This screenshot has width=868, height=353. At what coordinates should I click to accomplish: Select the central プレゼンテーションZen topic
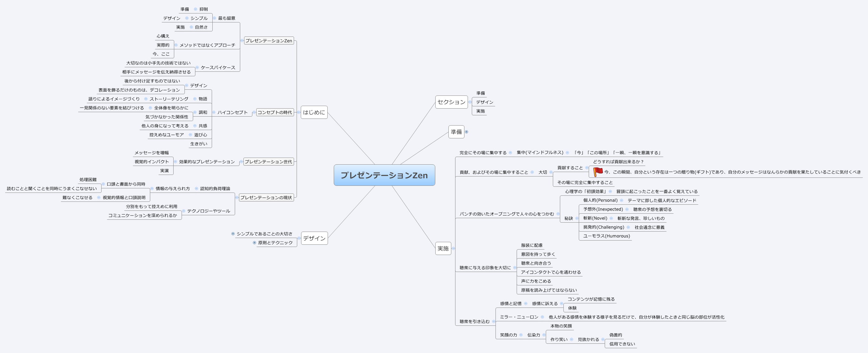pyautogui.click(x=384, y=175)
